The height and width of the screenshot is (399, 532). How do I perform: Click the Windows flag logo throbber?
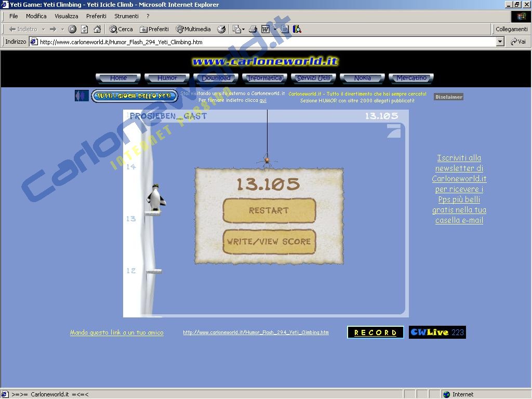click(521, 16)
